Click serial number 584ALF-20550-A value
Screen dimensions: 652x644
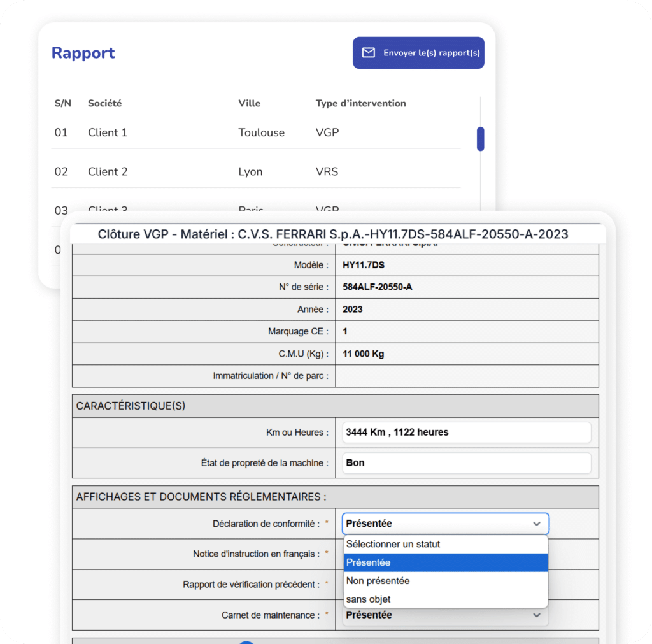click(x=377, y=287)
